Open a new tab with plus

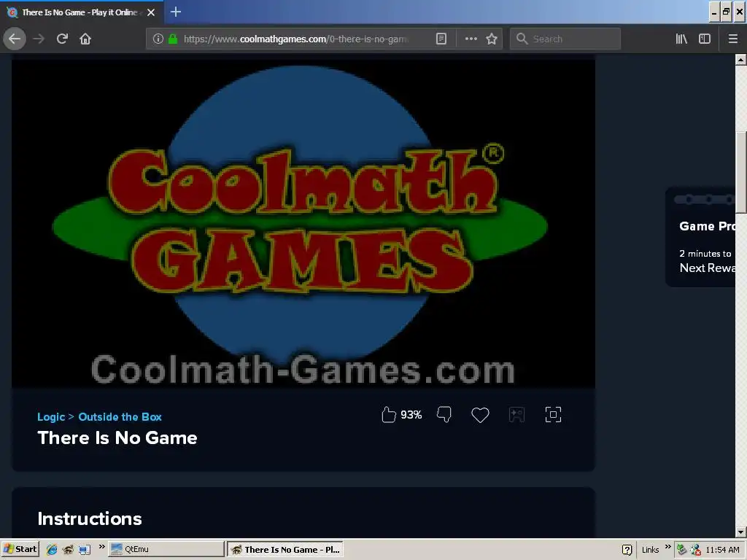pos(176,12)
